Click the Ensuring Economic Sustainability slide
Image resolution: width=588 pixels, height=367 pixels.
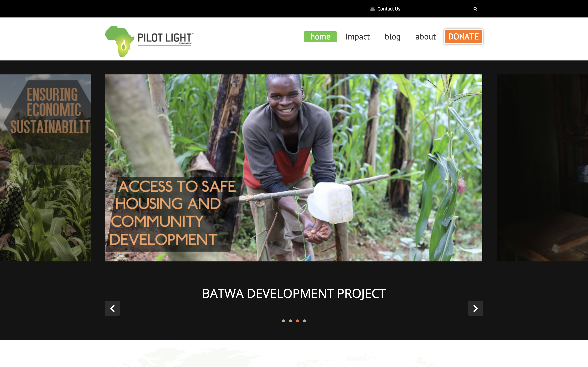pos(45,168)
